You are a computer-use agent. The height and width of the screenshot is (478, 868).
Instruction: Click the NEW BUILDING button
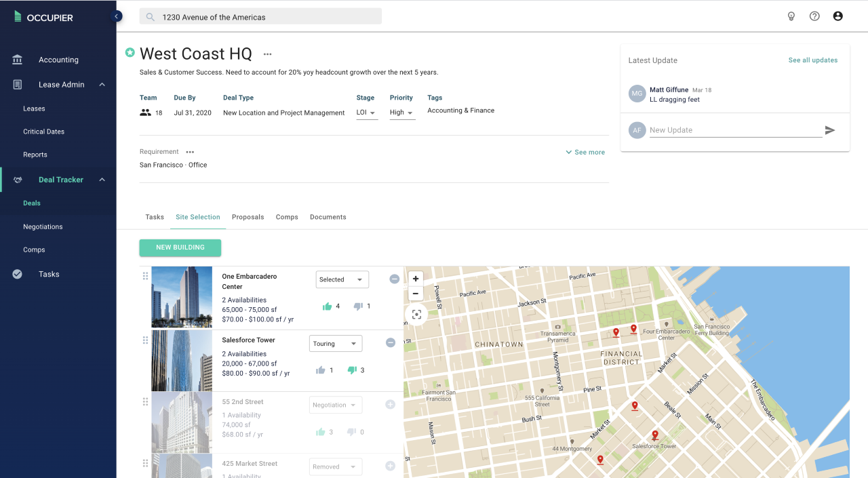(x=180, y=247)
